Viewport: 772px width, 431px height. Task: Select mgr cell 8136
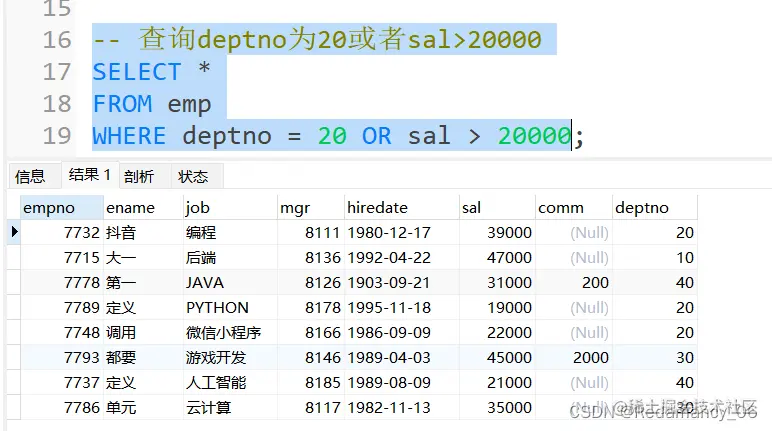pyautogui.click(x=311, y=258)
